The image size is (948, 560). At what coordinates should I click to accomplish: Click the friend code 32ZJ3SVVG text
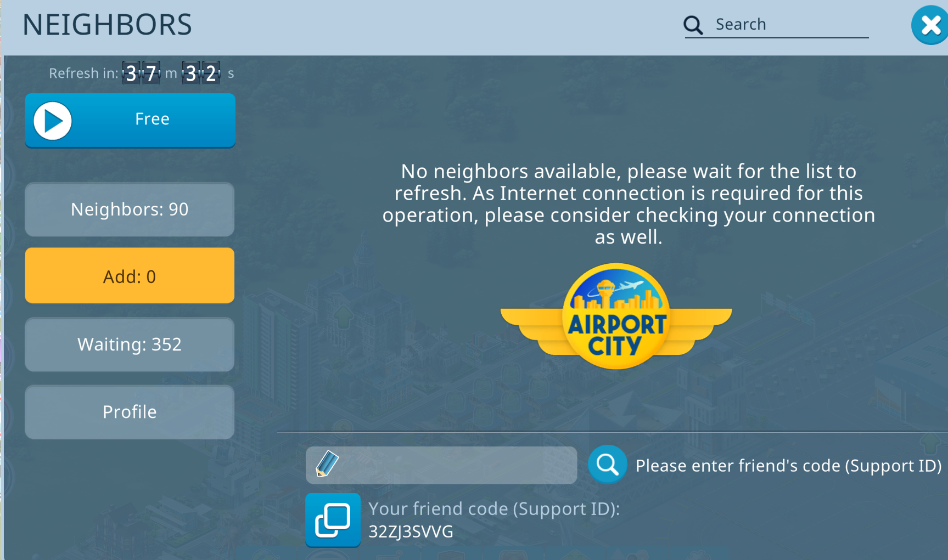coord(411,531)
